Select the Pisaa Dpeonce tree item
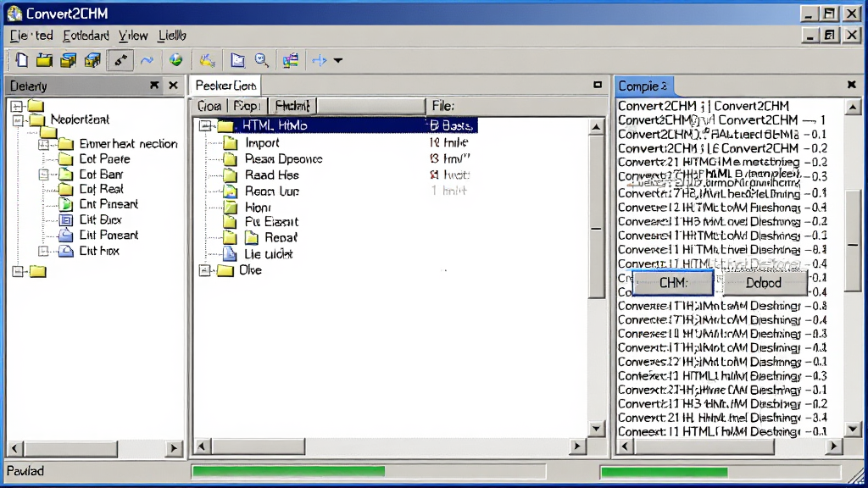Screen dimensions: 868x488 [283, 159]
